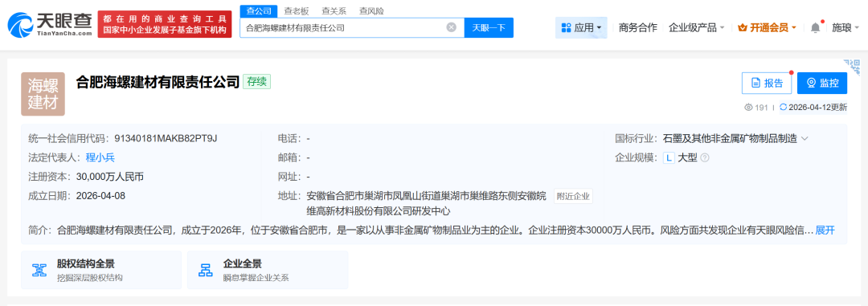Viewport: 868px width, 306px height.
Task: Click the notification bell icon
Action: (x=816, y=27)
